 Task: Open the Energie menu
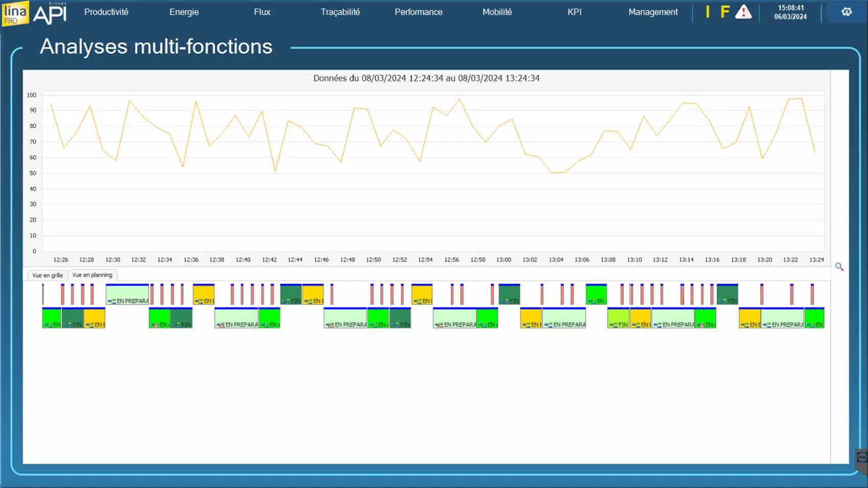click(184, 12)
